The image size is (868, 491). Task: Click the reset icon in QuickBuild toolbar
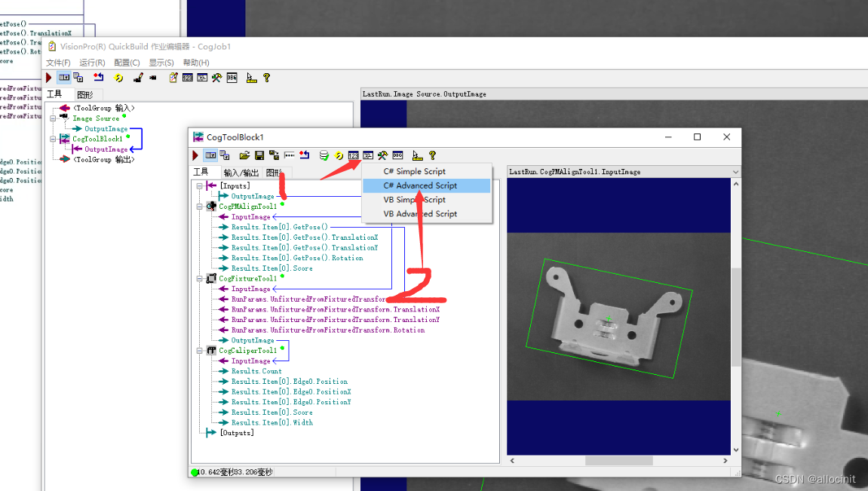(x=98, y=78)
